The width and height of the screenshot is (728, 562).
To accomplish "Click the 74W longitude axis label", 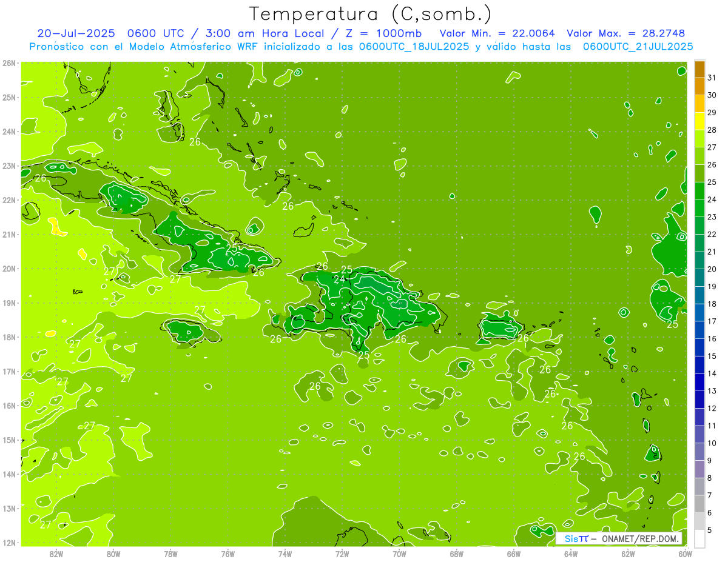I will pyautogui.click(x=285, y=554).
